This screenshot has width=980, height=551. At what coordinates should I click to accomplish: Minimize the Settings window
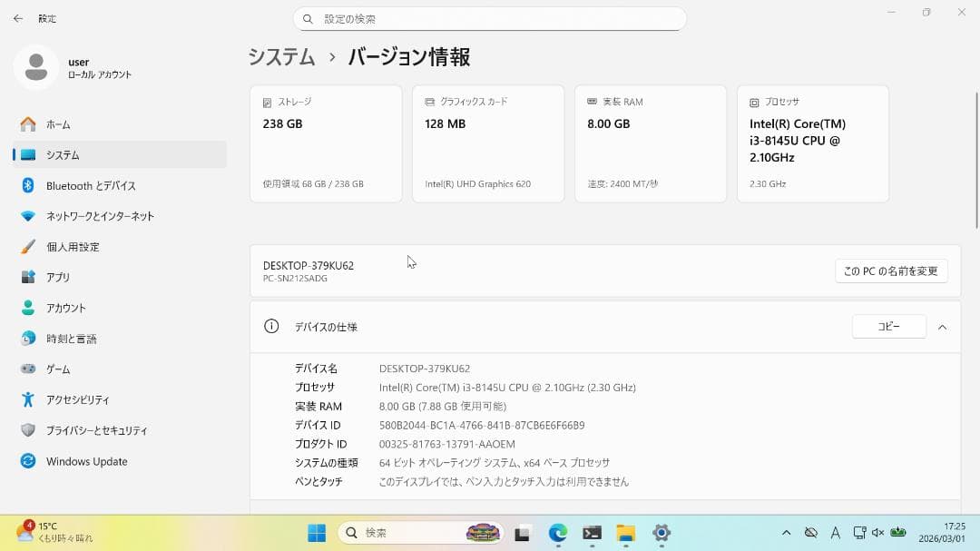coord(892,13)
